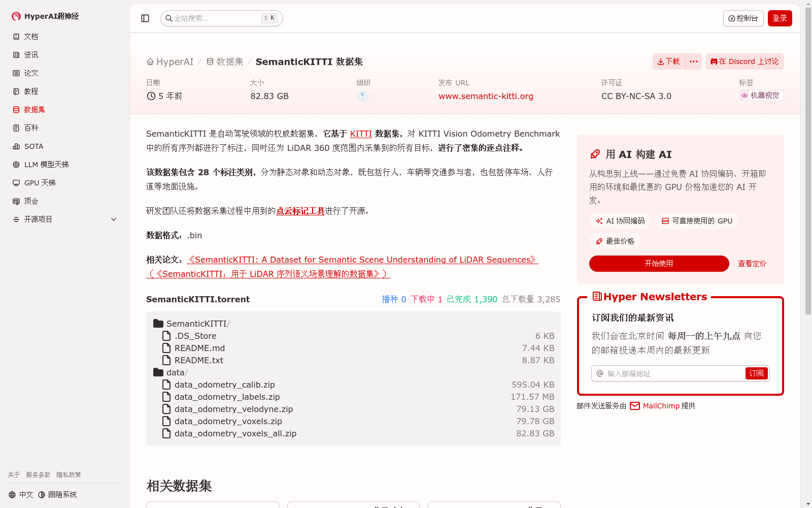812x508 pixels.
Task: Open the 查看定价 link
Action: pyautogui.click(x=752, y=264)
